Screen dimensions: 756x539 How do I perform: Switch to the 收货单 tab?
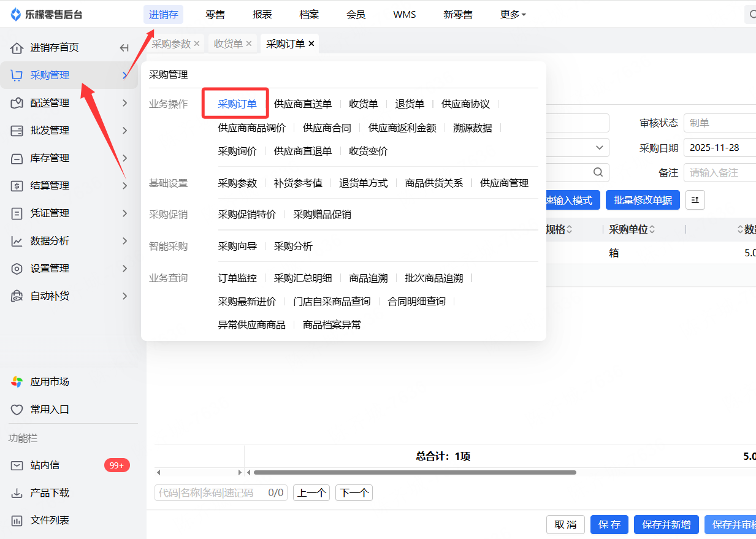click(x=228, y=44)
